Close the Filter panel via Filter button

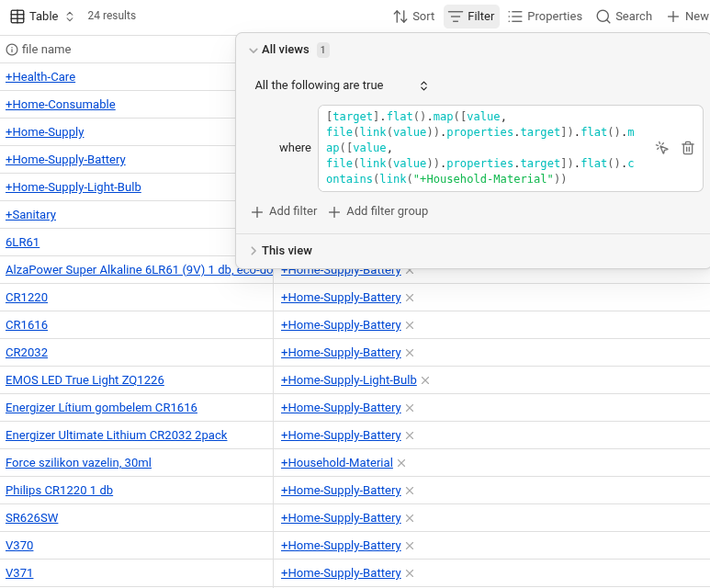click(471, 17)
